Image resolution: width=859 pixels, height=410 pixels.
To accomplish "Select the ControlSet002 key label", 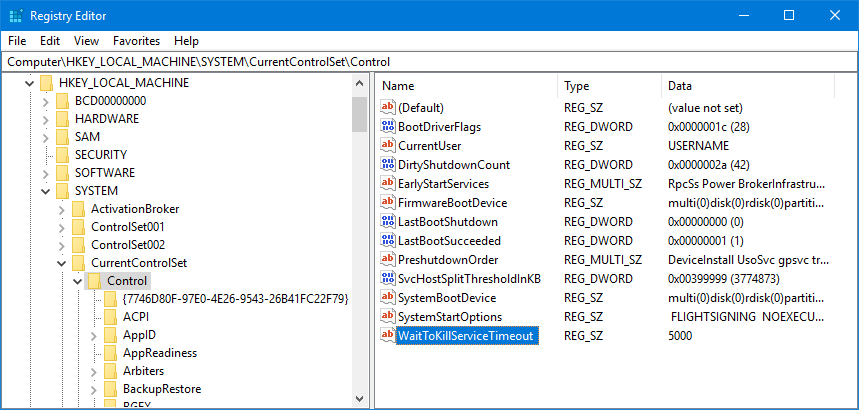I will click(128, 245).
